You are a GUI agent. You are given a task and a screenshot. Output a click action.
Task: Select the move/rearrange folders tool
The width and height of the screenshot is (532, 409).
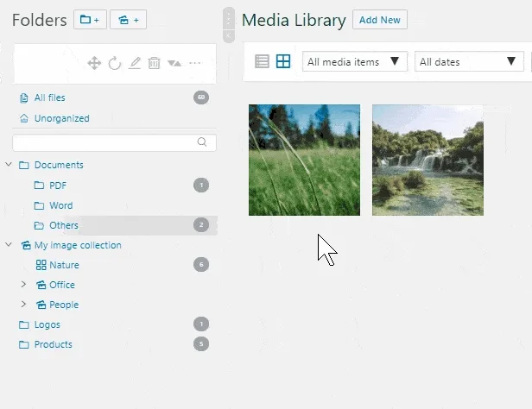[95, 63]
